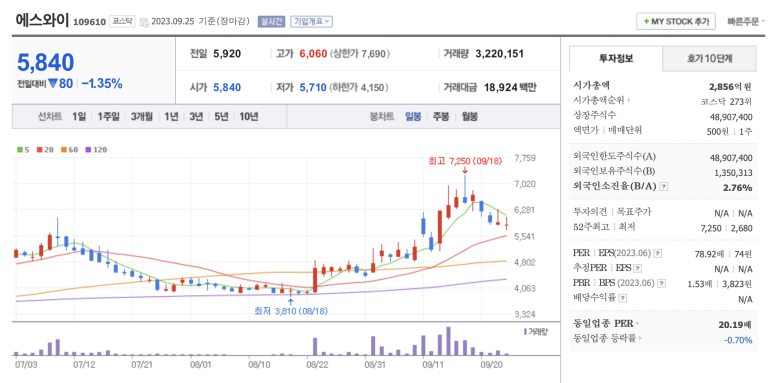Click the help icon beside PBR BPS(2023.06)
Screen dimensions: 773x383
coord(662,283)
